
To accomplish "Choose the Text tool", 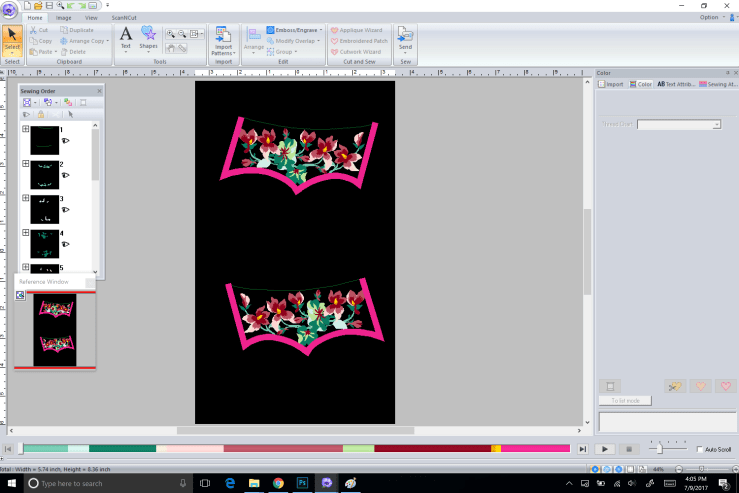I will coord(126,38).
